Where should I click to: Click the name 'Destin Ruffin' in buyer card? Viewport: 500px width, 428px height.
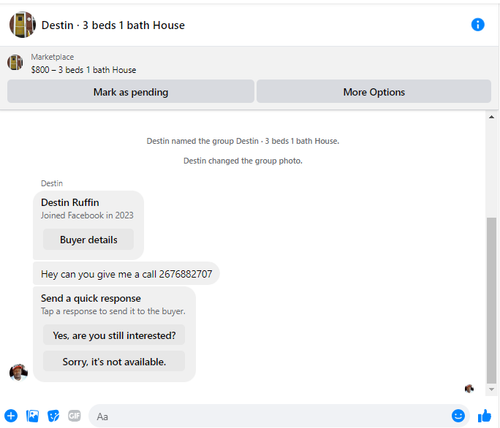(70, 202)
